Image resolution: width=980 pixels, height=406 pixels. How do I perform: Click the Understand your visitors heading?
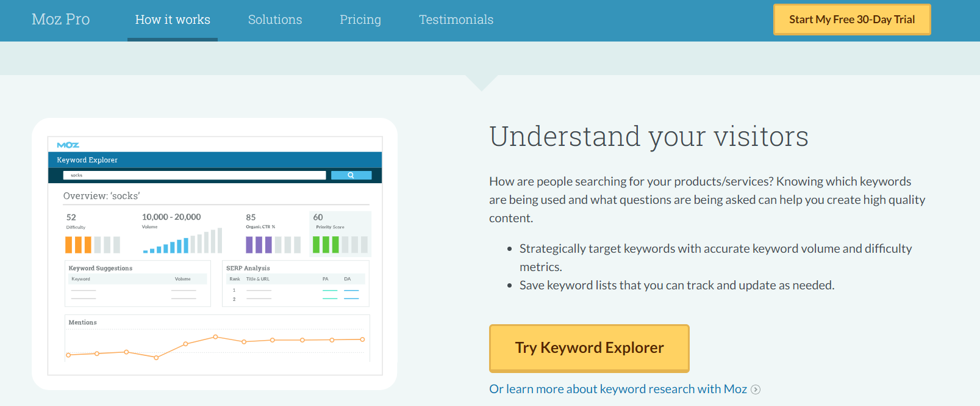coord(649,136)
